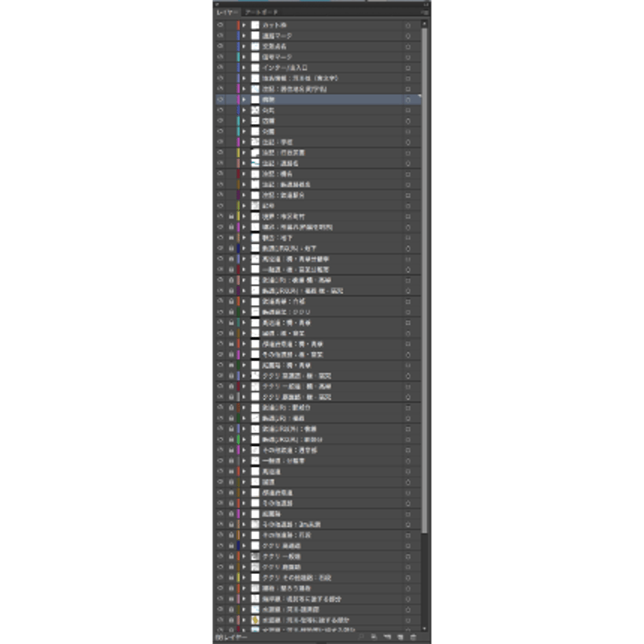The width and height of the screenshot is (644, 644).
Task: Click the teal color bar of 信号マーク layer
Action: (238, 57)
